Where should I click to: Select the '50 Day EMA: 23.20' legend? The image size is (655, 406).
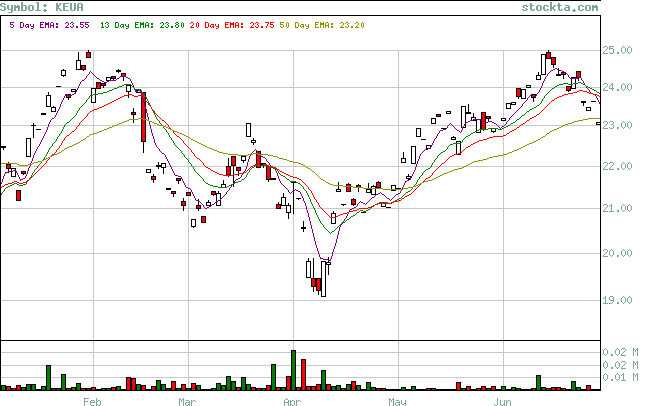pos(322,25)
